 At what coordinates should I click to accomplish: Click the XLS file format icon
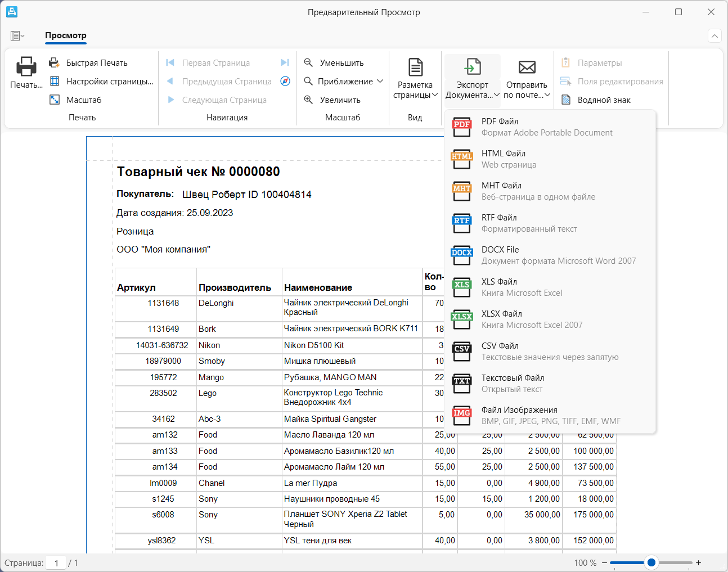coord(462,287)
